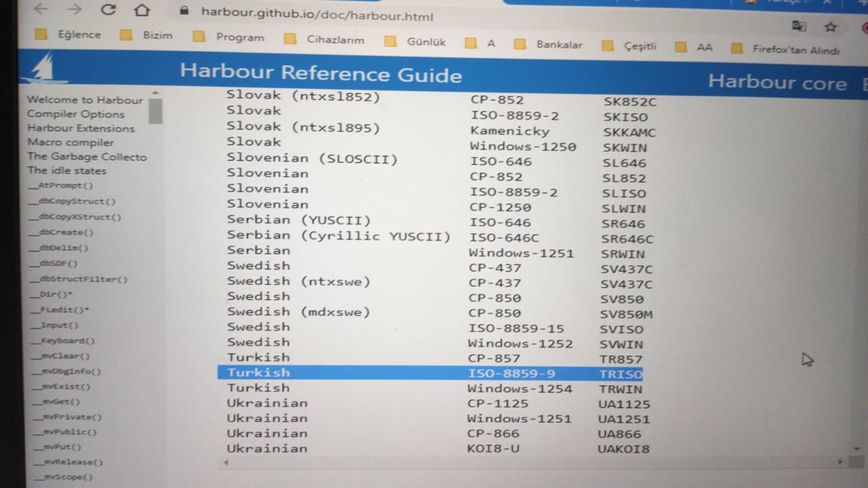Open __FLedit()* function link
868x488 pixels.
[61, 310]
